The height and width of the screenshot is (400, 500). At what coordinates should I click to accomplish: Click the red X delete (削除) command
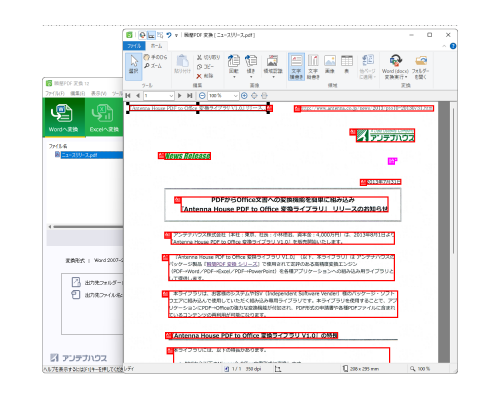[205, 76]
